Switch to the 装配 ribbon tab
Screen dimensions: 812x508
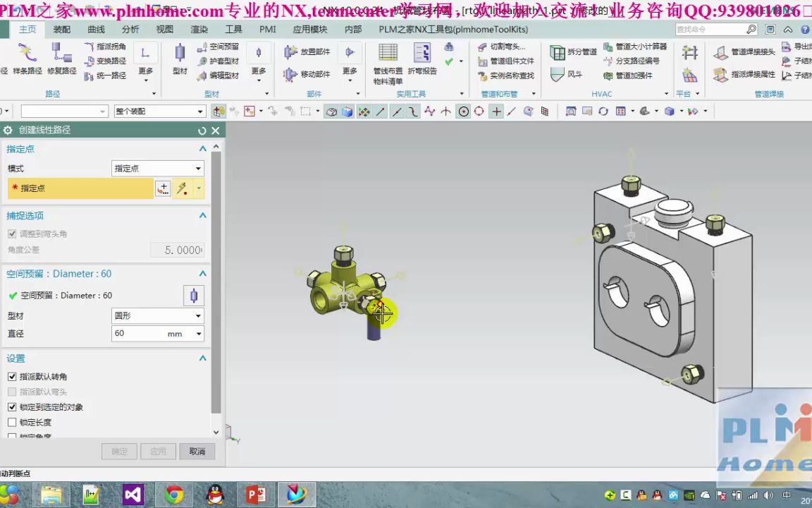(61, 30)
